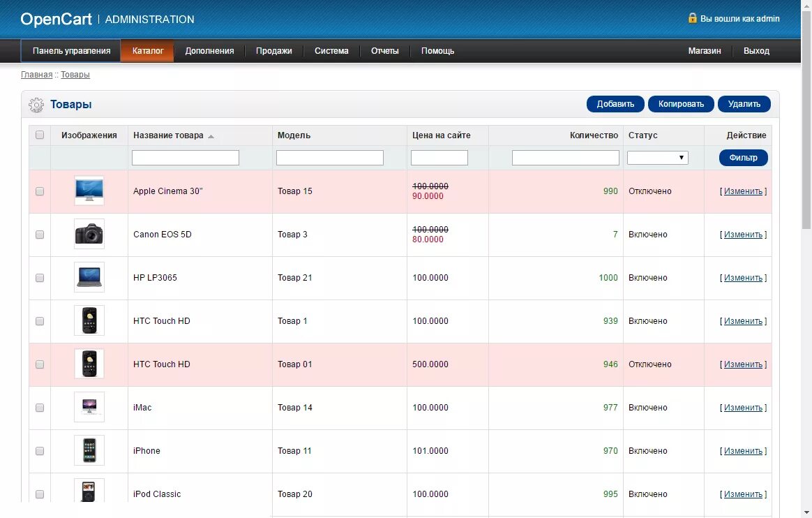Sort by Название товара column header
This screenshot has height=518, width=812.
(x=168, y=135)
